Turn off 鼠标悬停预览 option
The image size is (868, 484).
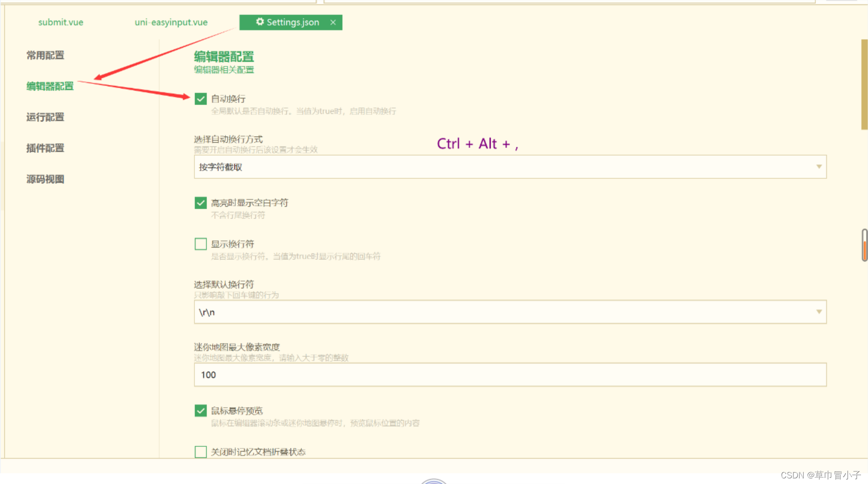click(x=201, y=410)
